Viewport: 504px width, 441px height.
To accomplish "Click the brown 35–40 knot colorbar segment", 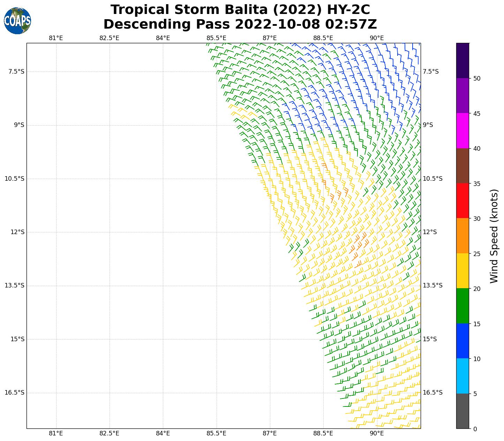I will 462,166.
